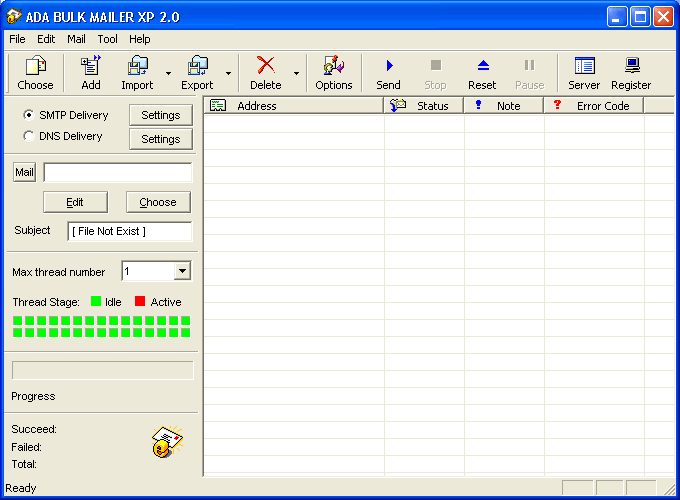
Task: Open the Mail menu
Action: [76, 39]
